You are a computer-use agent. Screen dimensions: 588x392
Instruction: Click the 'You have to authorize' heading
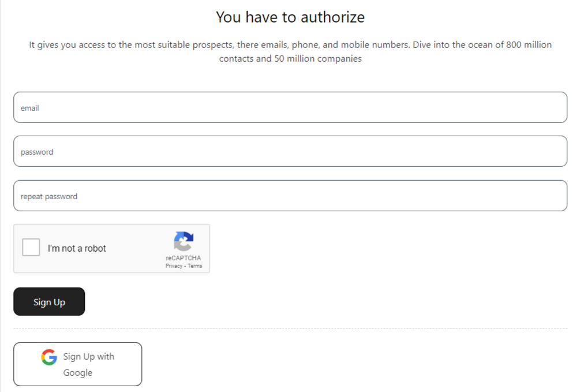290,17
